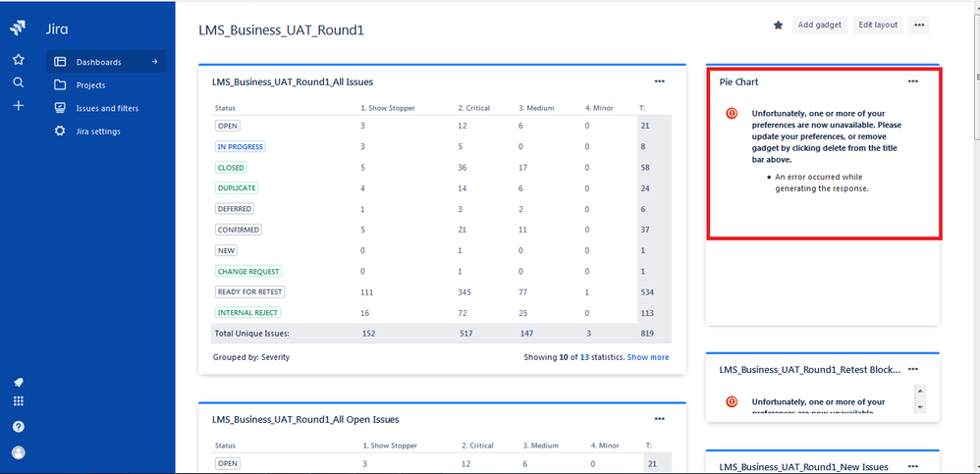Click the 13 statistics count link
The width and height of the screenshot is (980, 474).
coord(584,357)
